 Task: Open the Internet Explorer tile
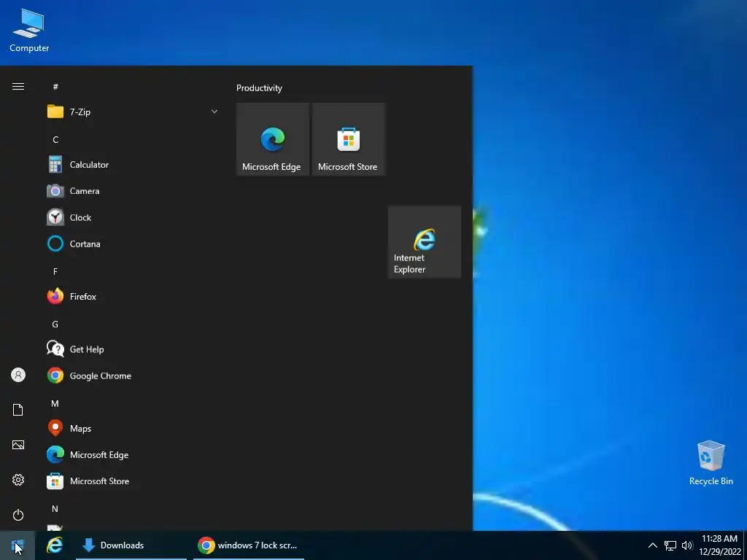click(x=425, y=242)
